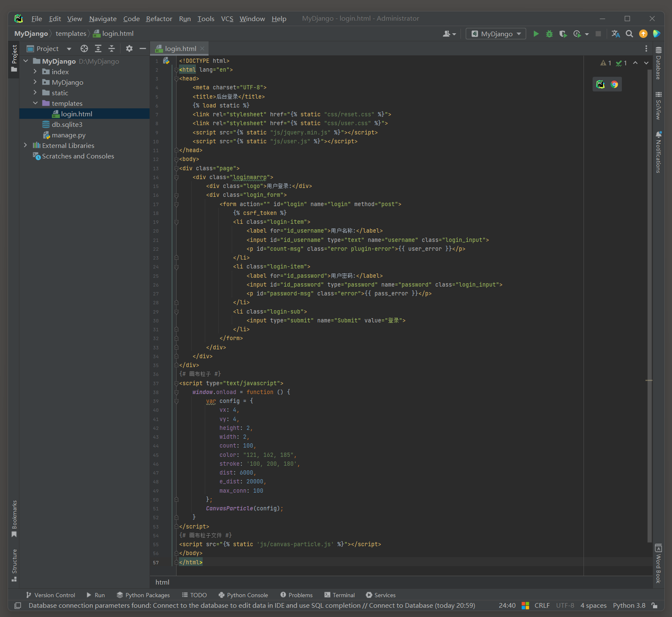Open the SciView side panel
672x617 pixels.
click(x=659, y=105)
